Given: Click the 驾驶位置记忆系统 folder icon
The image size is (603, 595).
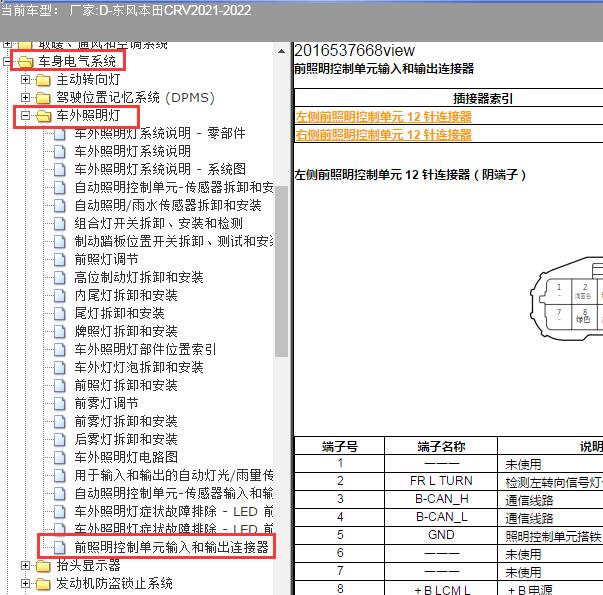Looking at the screenshot, I should point(43,98).
